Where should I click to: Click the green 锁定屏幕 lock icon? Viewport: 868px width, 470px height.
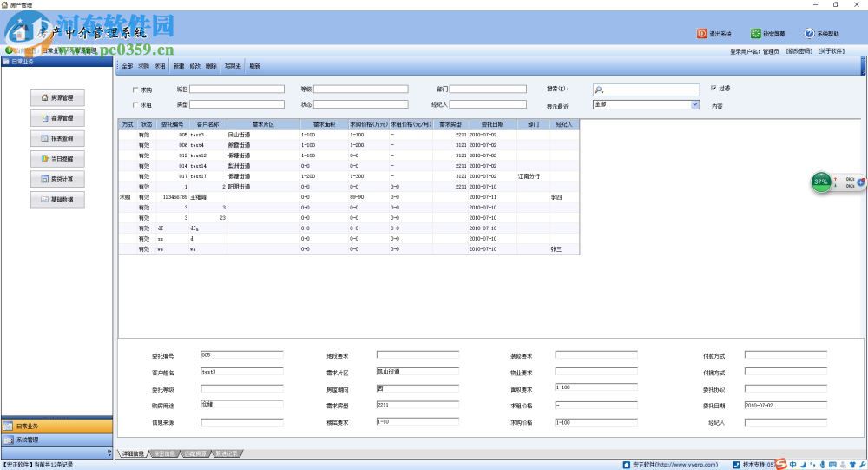click(755, 34)
